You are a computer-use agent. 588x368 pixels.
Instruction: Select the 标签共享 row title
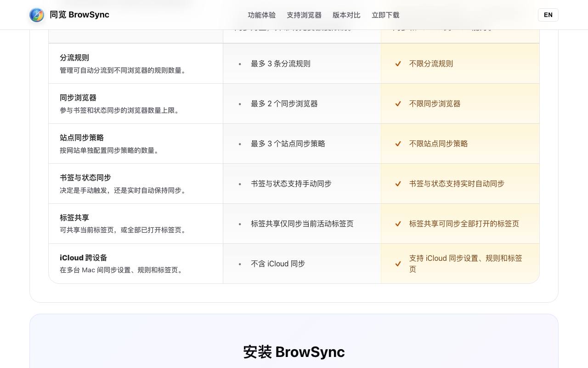[74, 218]
